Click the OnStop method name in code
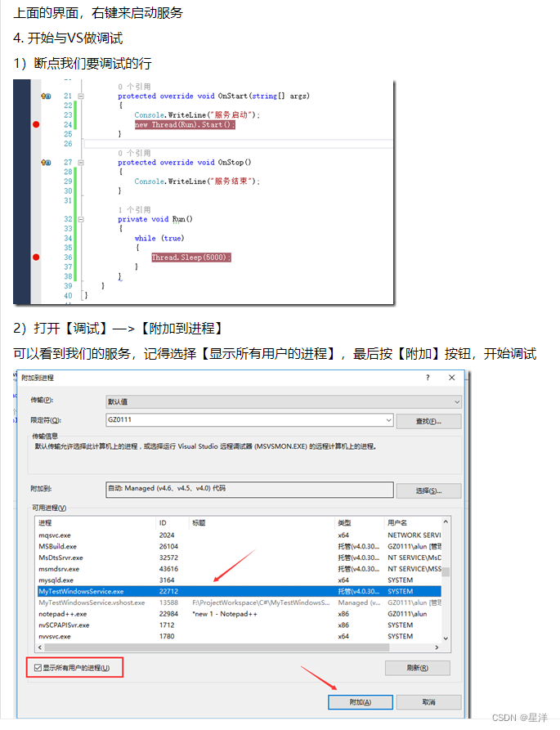Screen dimensions: 560x730 (x=231, y=163)
